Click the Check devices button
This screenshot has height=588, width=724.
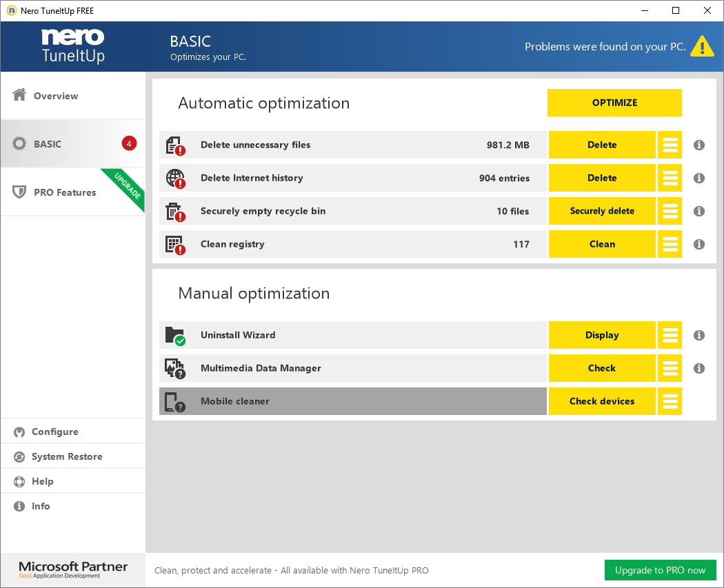(x=602, y=401)
